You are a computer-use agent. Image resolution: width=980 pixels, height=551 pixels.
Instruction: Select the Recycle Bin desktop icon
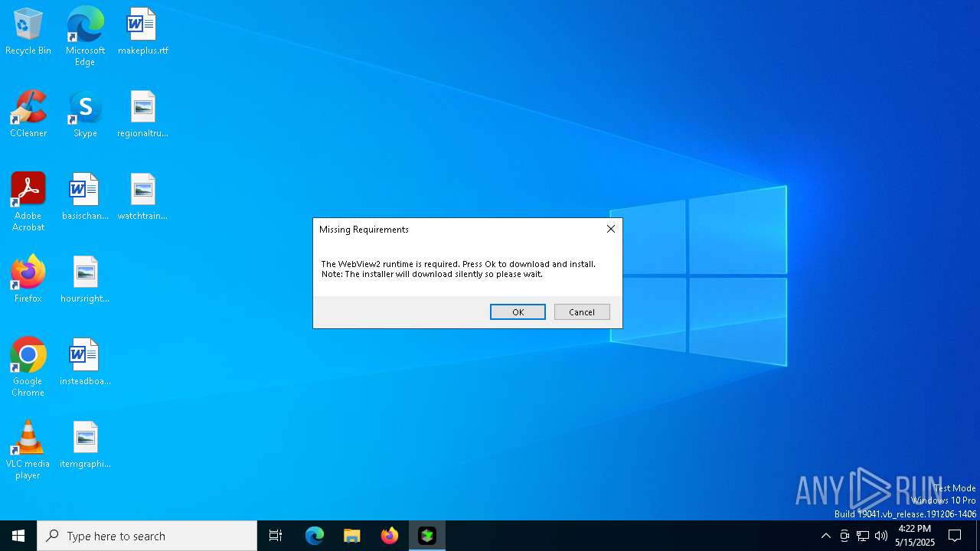[28, 32]
